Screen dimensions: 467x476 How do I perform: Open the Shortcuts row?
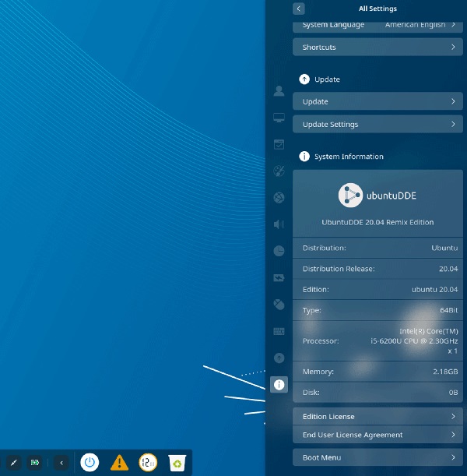click(x=377, y=48)
